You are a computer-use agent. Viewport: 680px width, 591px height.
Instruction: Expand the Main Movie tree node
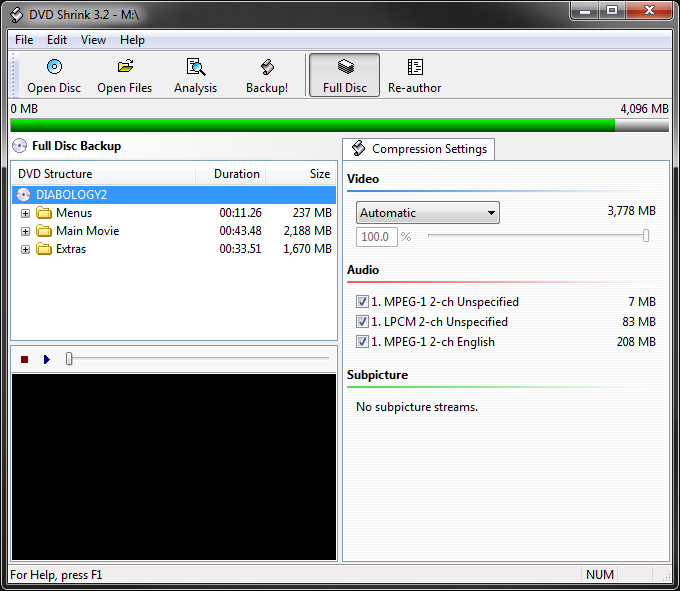tap(26, 231)
